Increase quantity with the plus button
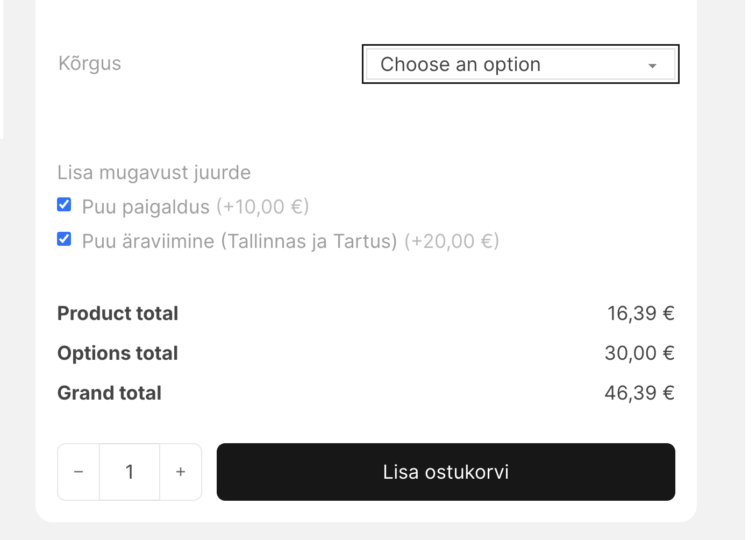Image resolution: width=756 pixels, height=540 pixels. [181, 472]
